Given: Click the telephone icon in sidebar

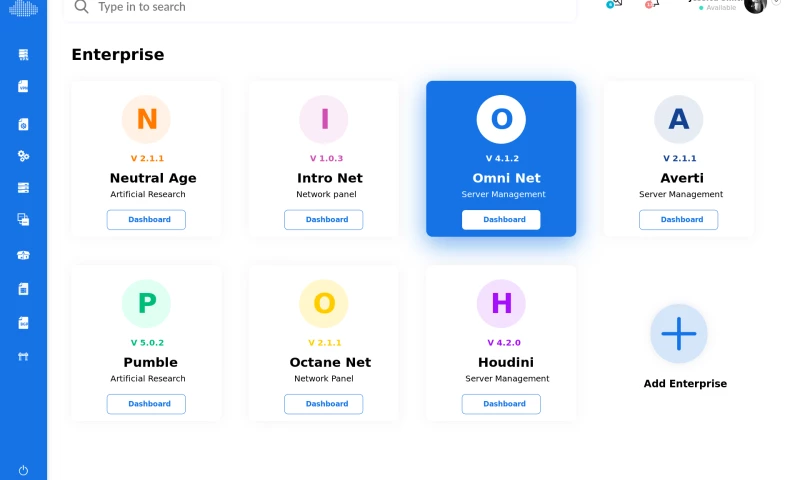Looking at the screenshot, I should pyautogui.click(x=23, y=255).
